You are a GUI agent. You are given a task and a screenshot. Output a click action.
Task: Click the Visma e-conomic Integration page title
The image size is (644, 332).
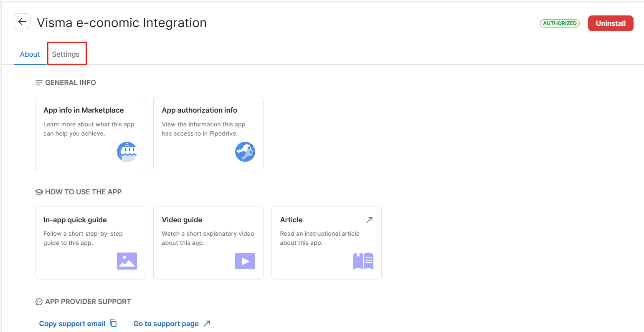(122, 23)
